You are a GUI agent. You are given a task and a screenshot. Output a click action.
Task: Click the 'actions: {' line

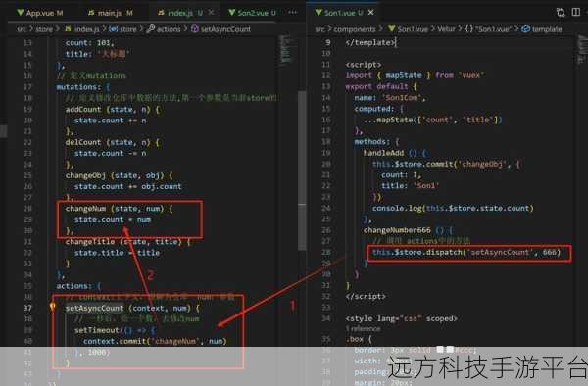78,285
